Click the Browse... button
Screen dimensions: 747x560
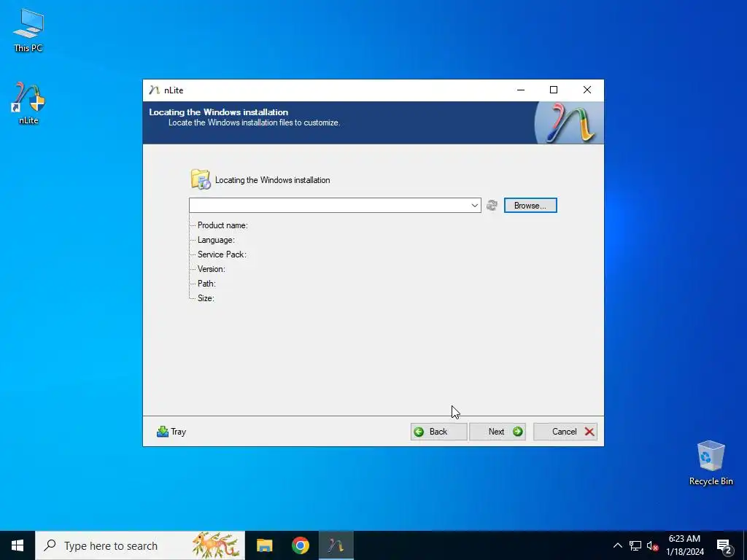pos(530,205)
